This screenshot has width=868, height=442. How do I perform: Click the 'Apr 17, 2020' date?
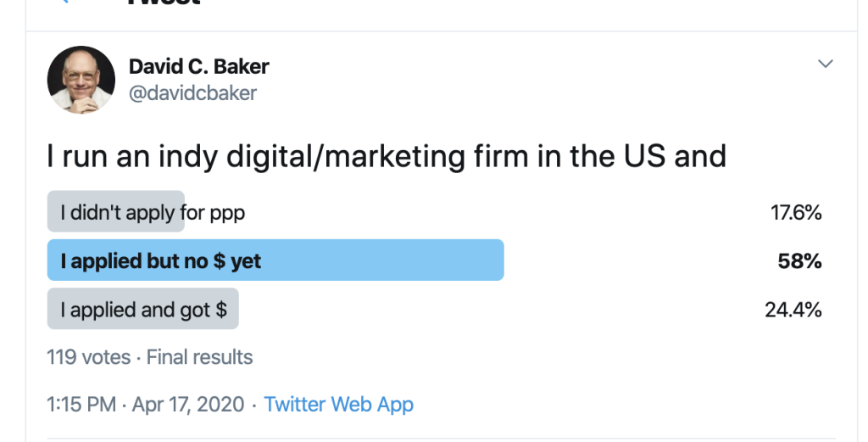coord(187,405)
